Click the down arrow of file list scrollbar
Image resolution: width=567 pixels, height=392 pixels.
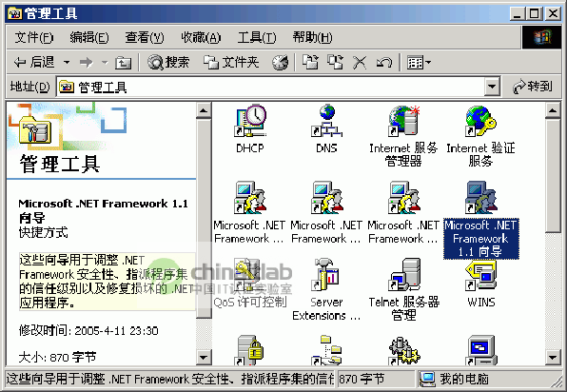tap(553, 358)
